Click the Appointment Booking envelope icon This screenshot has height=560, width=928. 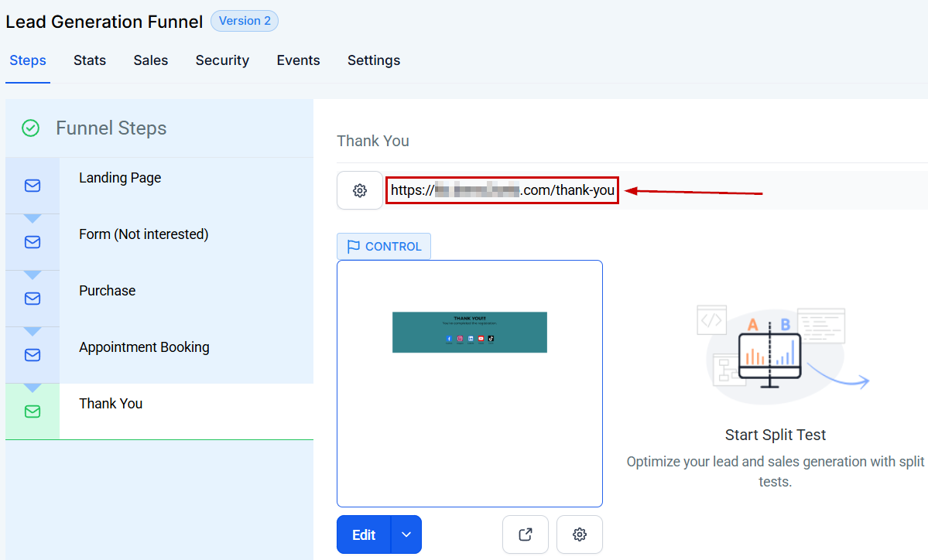coord(33,355)
